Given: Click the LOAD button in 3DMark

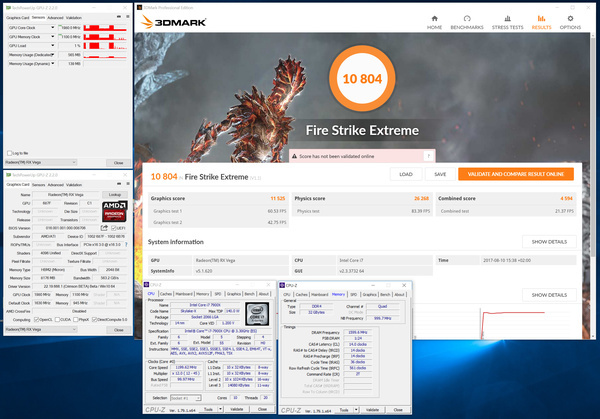Looking at the screenshot, I should tap(406, 174).
